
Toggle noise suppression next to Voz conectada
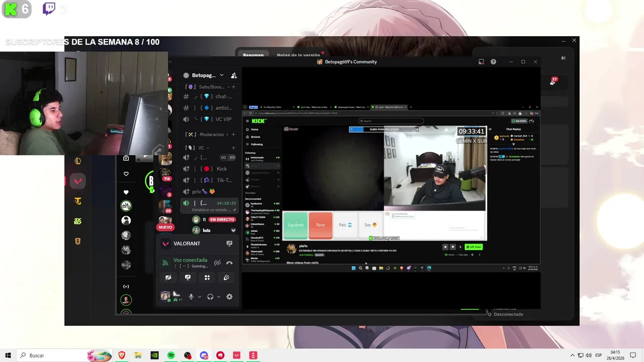[x=217, y=263]
